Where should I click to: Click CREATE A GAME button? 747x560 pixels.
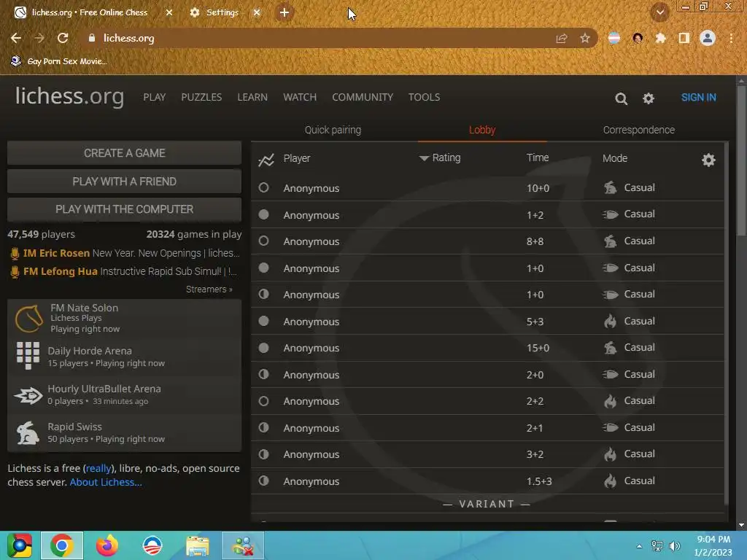124,153
